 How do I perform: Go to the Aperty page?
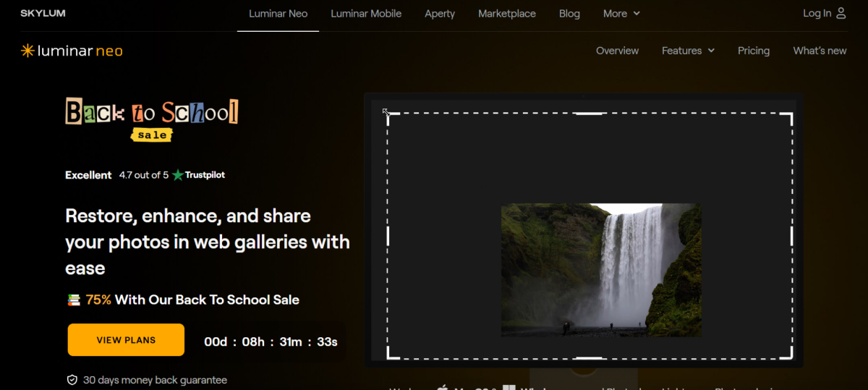440,13
